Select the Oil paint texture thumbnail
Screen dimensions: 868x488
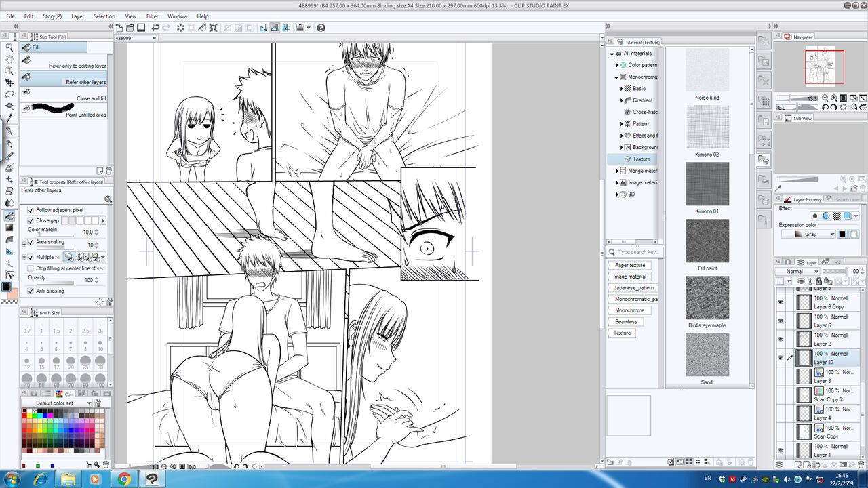[x=707, y=241]
